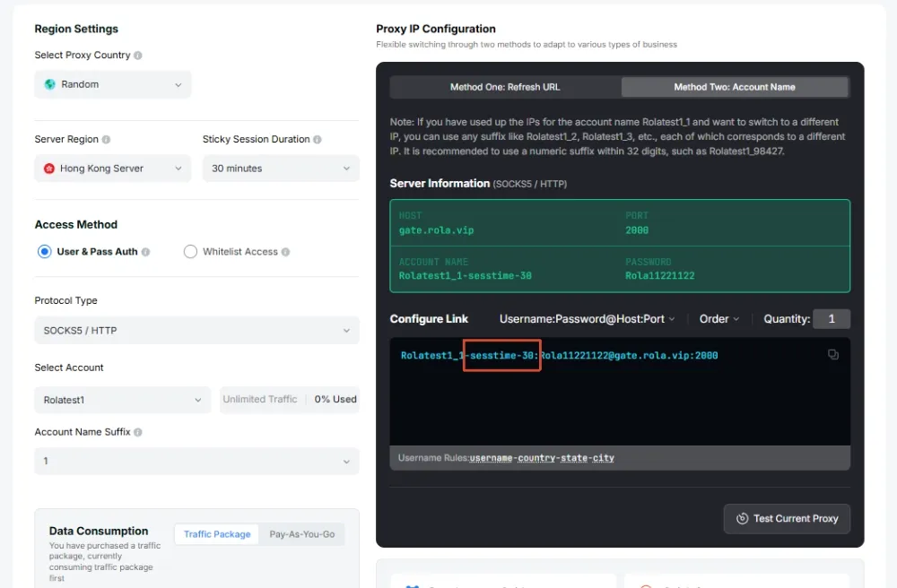Click info icon beside Select Proxy Country
Screen dimensions: 897x588
pos(138,56)
